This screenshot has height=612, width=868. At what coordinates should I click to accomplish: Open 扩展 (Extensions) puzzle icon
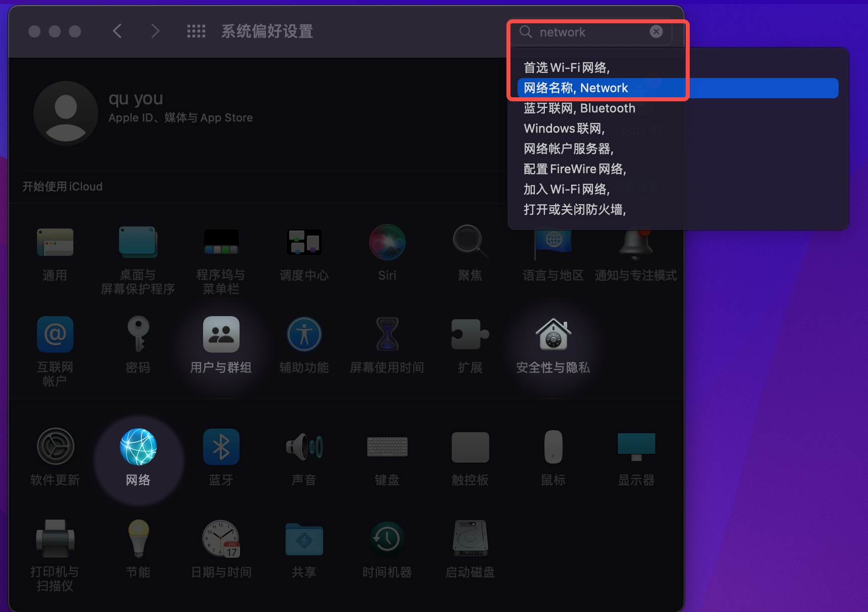click(470, 334)
